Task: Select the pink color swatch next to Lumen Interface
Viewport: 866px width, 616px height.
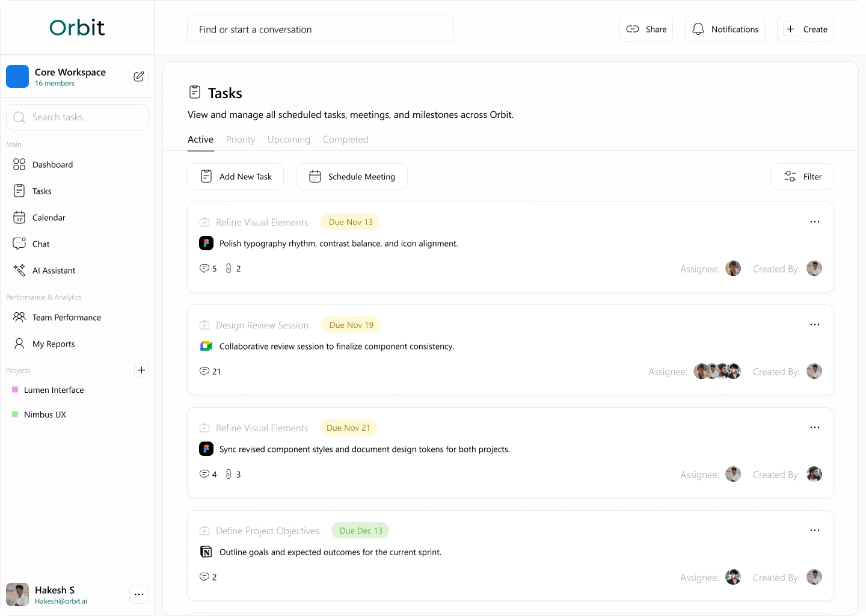Action: (15, 390)
